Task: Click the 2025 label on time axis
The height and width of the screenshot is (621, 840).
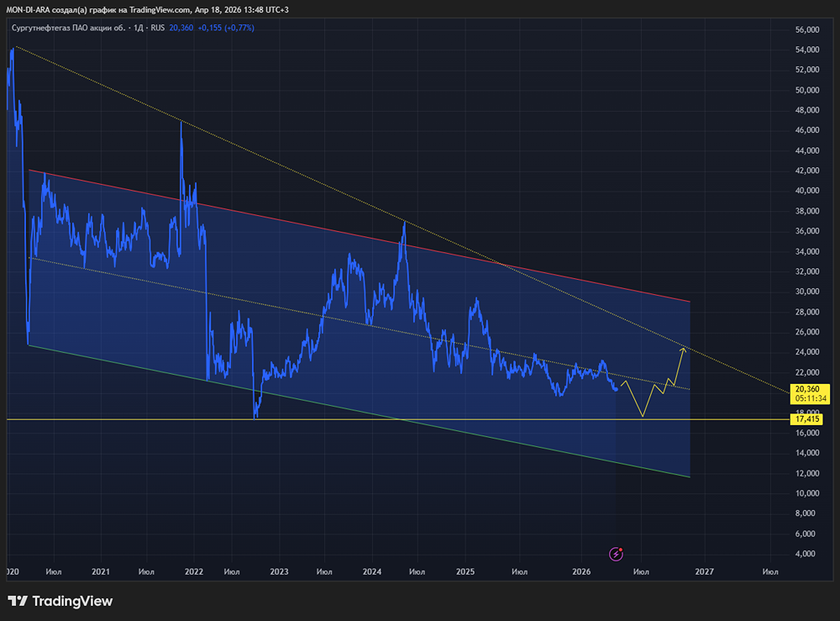Action: [465, 571]
